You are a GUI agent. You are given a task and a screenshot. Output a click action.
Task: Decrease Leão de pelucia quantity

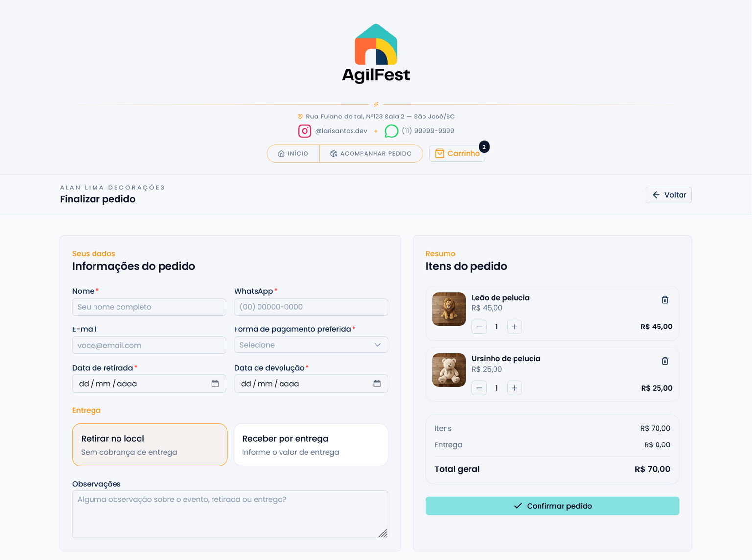479,327
